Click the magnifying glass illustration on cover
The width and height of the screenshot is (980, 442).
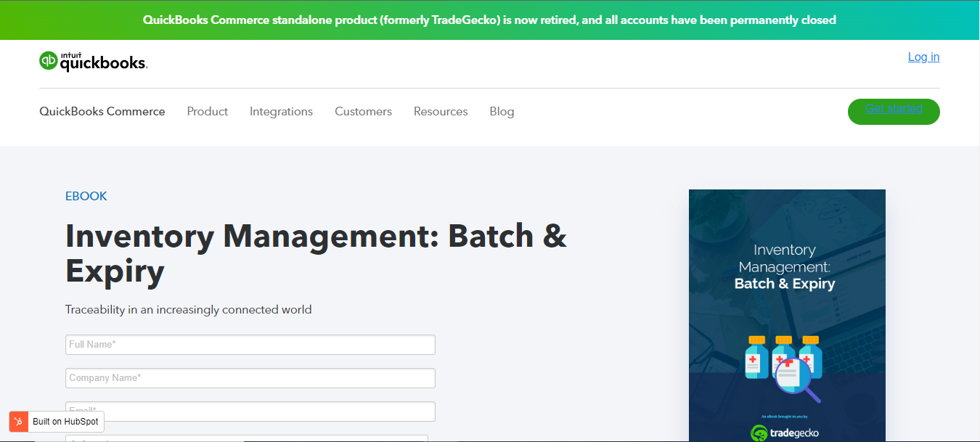(x=798, y=380)
